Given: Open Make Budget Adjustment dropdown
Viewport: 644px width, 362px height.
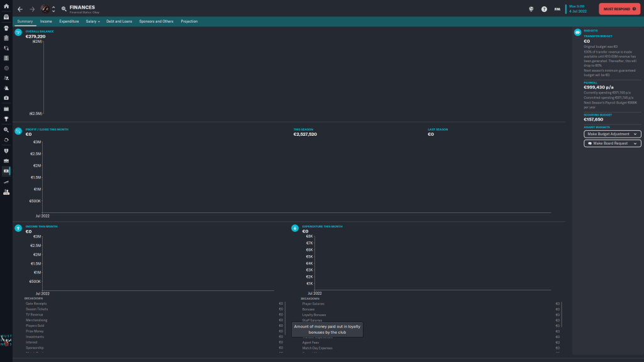Looking at the screenshot, I should tap(612, 134).
